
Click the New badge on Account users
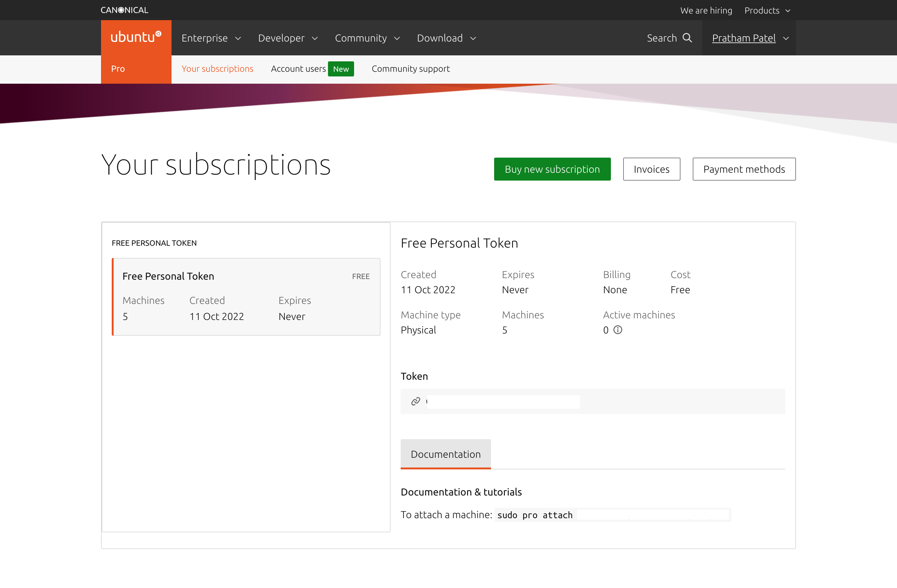341,69
